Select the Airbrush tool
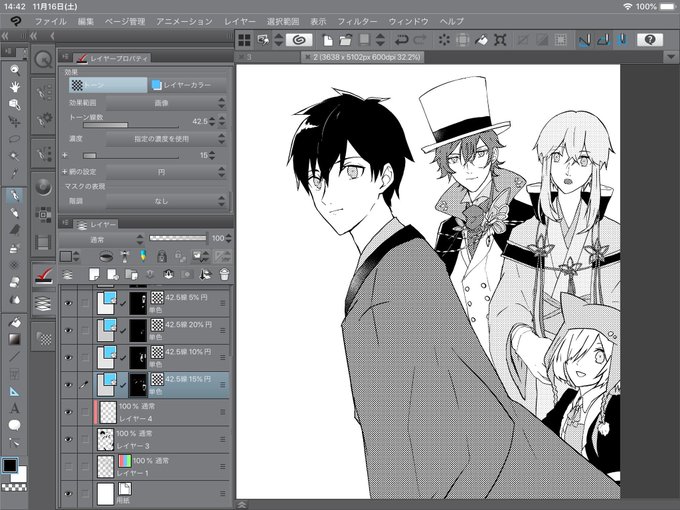Viewport: 680px width, 510px height. point(14,248)
